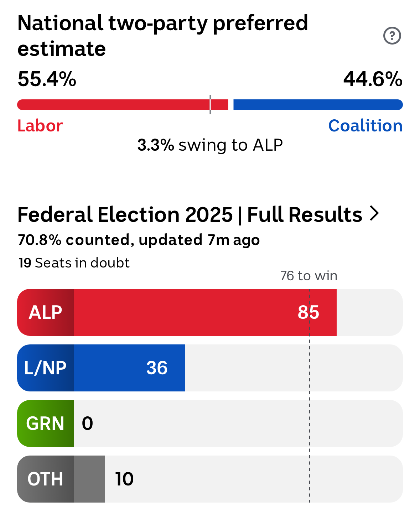
Task: Open the help question mark icon
Action: tap(392, 36)
